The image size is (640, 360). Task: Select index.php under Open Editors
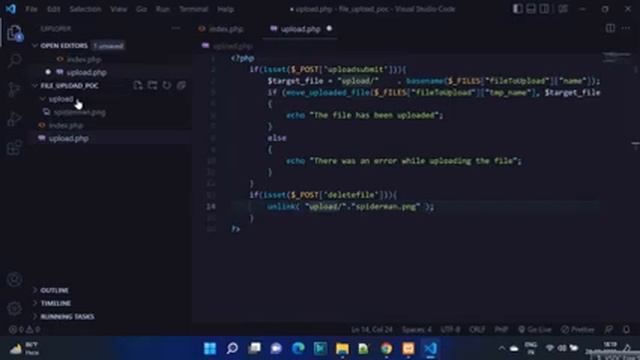84,59
